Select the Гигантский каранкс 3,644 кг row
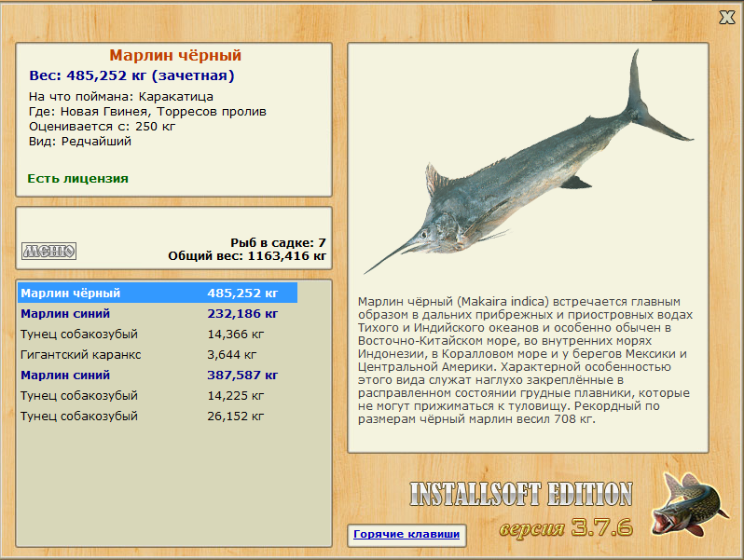744x560 pixels. coord(158,355)
